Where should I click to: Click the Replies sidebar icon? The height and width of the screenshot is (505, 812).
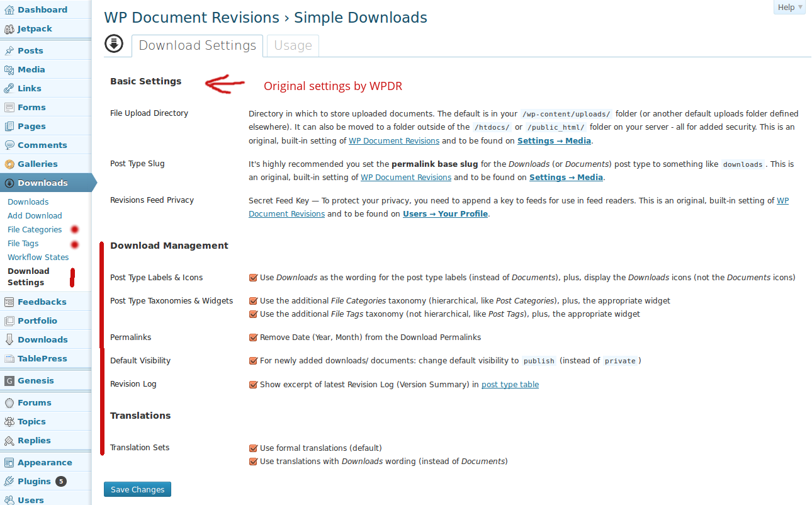(x=9, y=441)
